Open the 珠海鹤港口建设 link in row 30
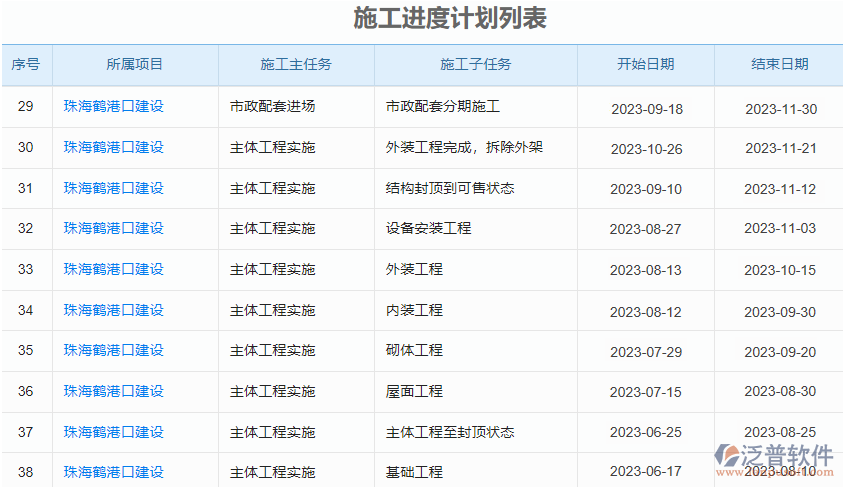Image resolution: width=844 pixels, height=488 pixels. click(114, 147)
